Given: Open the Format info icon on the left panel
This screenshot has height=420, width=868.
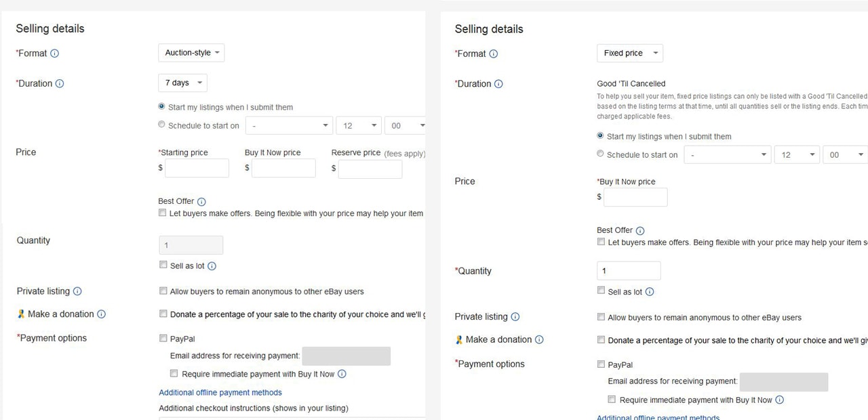Looking at the screenshot, I should pyautogui.click(x=54, y=53).
